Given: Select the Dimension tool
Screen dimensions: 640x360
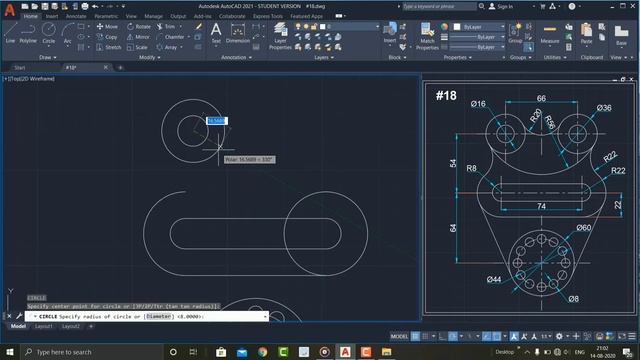Looking at the screenshot, I should point(238,33).
